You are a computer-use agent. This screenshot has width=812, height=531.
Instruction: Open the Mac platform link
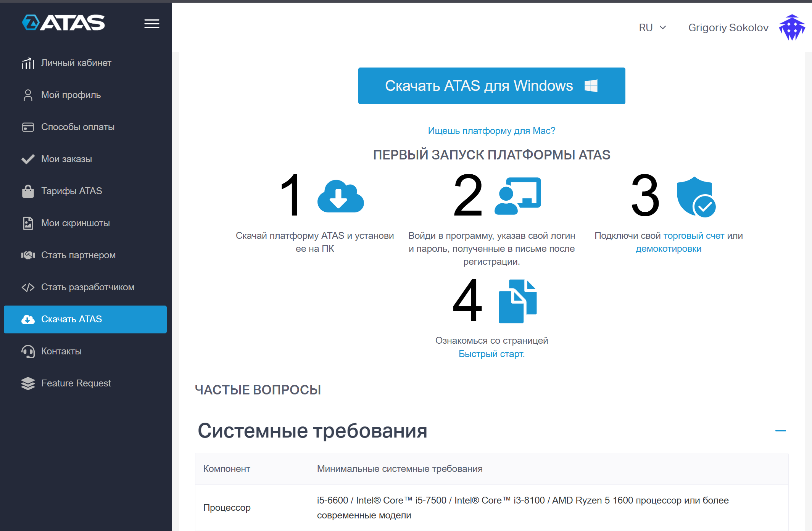coord(491,131)
